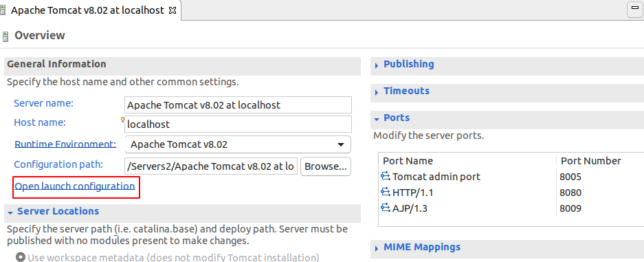644x262 pixels.
Task: Click the Browse... button
Action: [x=326, y=166]
